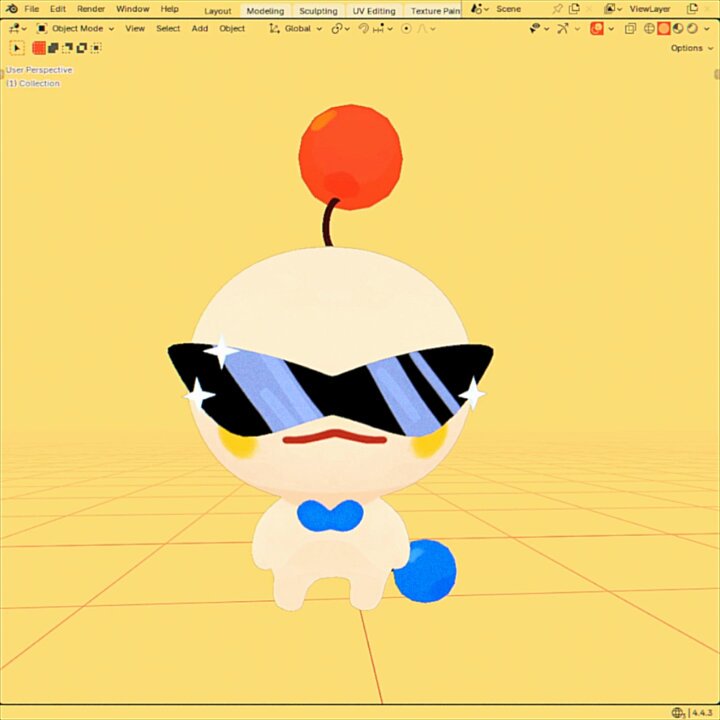Add a new view layer with the copy icon
Image resolution: width=720 pixels, height=720 pixels.
(x=692, y=9)
